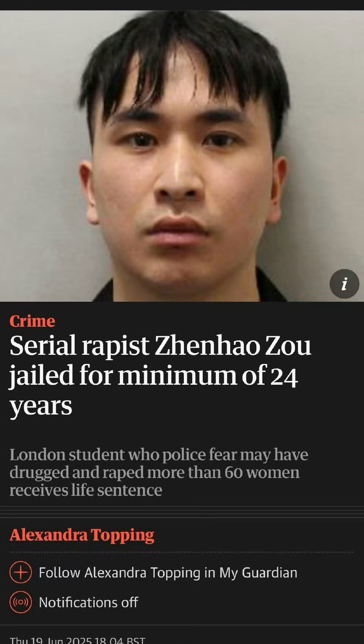Click the headline line 'jailed for minimum of 24'
364x644 pixels.
[154, 376]
